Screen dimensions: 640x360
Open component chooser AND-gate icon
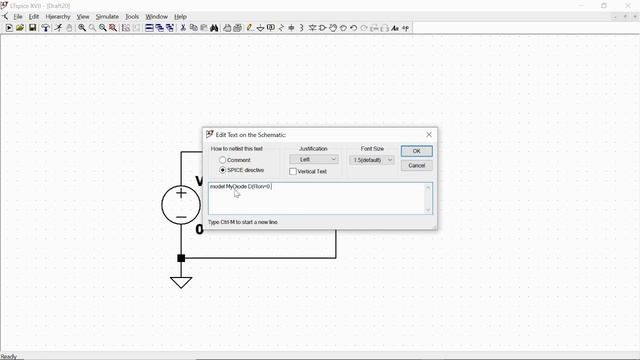point(322,28)
